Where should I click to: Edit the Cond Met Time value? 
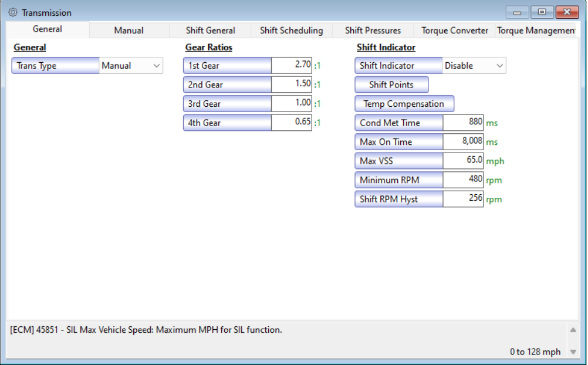[463, 123]
